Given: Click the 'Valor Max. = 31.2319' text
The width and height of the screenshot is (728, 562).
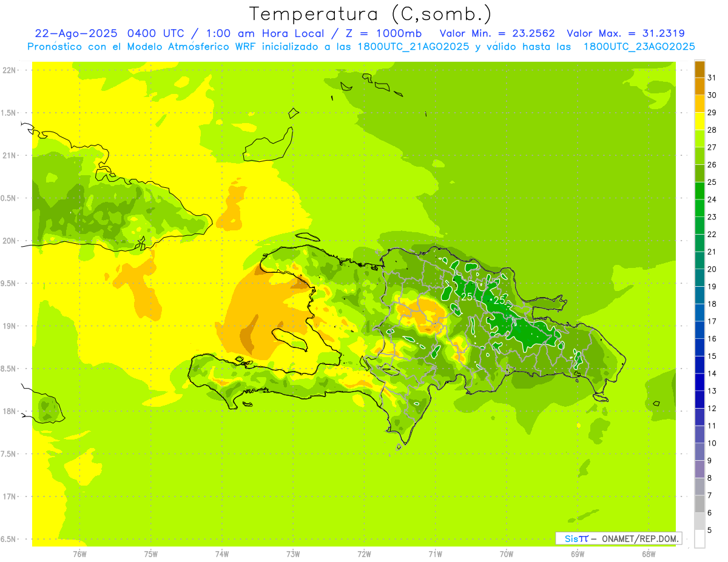Looking at the screenshot, I should coord(625,33).
